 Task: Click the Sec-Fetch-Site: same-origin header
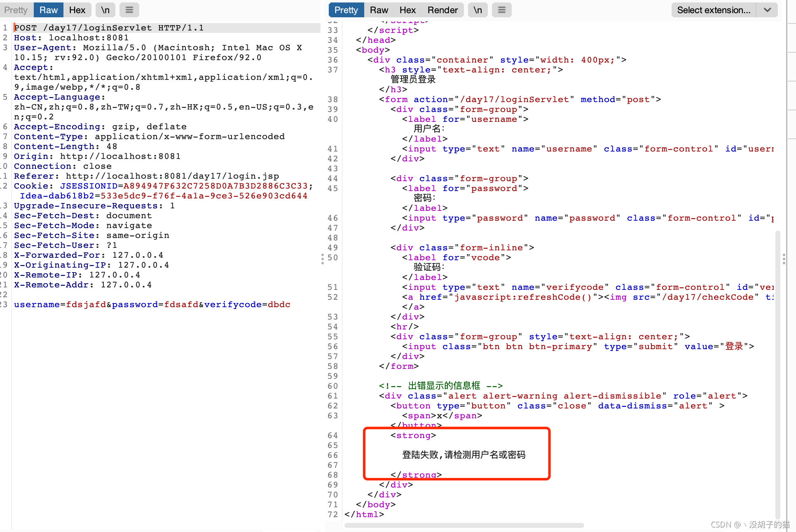tap(91, 235)
